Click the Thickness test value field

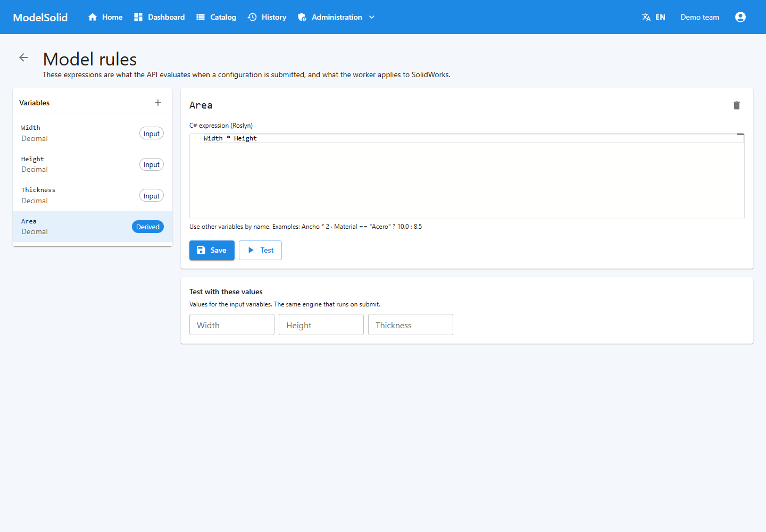coord(411,325)
